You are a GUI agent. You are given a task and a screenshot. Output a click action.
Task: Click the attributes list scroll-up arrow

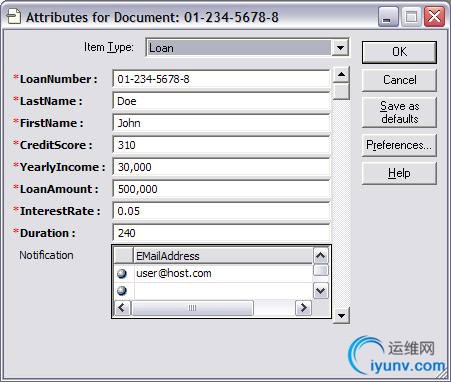[341, 74]
